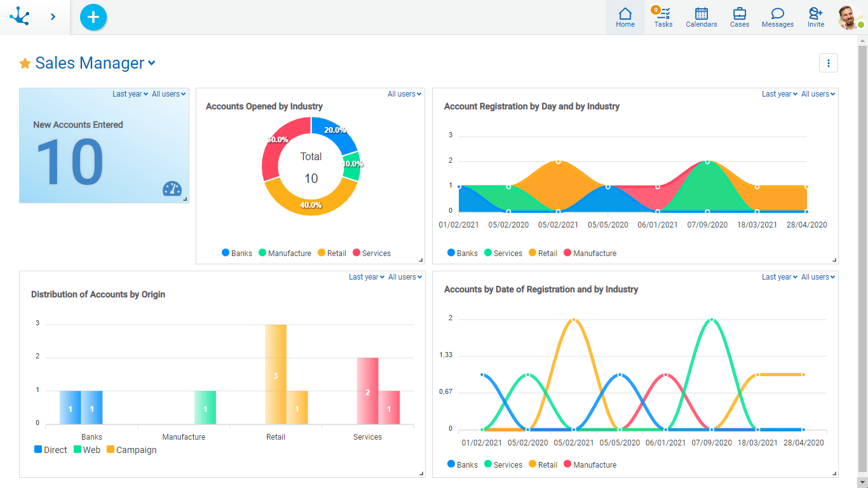
Task: Click the app logo icon
Action: 20,17
